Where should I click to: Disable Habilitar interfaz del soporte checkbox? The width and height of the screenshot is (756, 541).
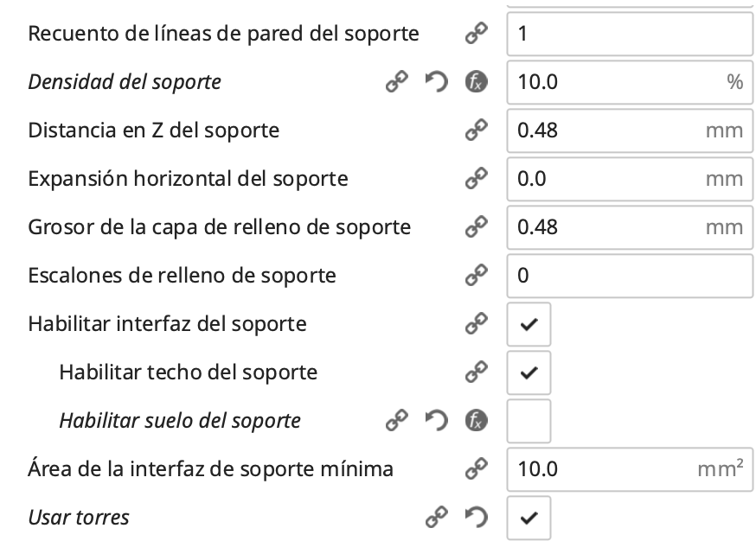tap(529, 324)
